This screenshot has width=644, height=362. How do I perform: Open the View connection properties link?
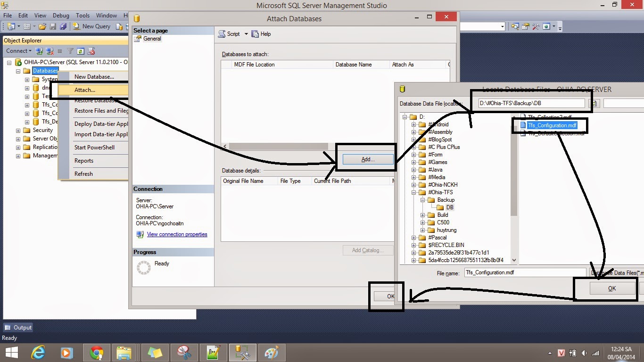click(177, 234)
